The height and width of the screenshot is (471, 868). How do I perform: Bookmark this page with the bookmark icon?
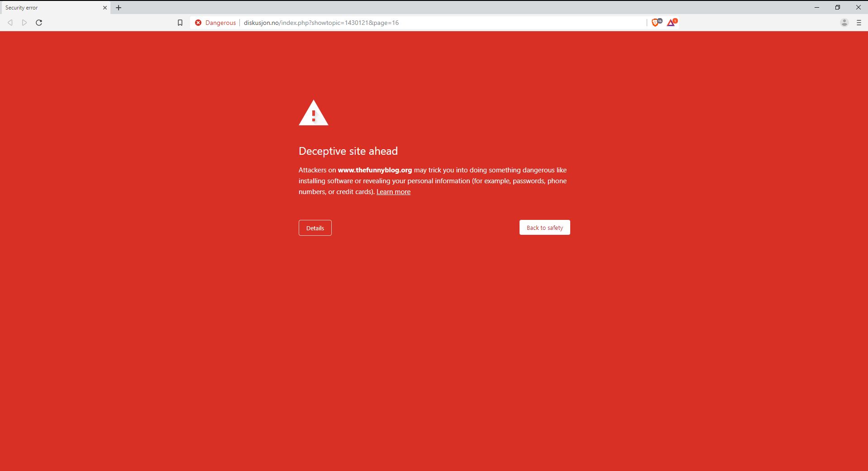(x=180, y=23)
